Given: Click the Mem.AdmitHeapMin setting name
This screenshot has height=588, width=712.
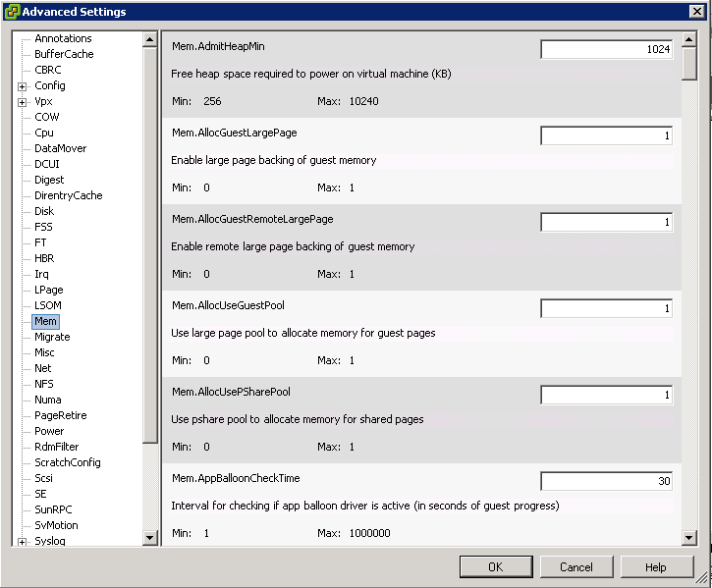Looking at the screenshot, I should click(x=218, y=46).
